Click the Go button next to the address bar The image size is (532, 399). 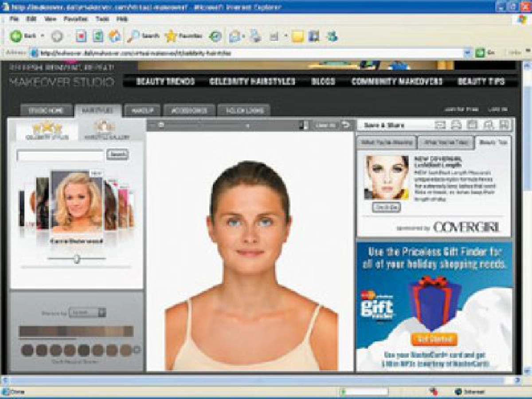coord(484,53)
